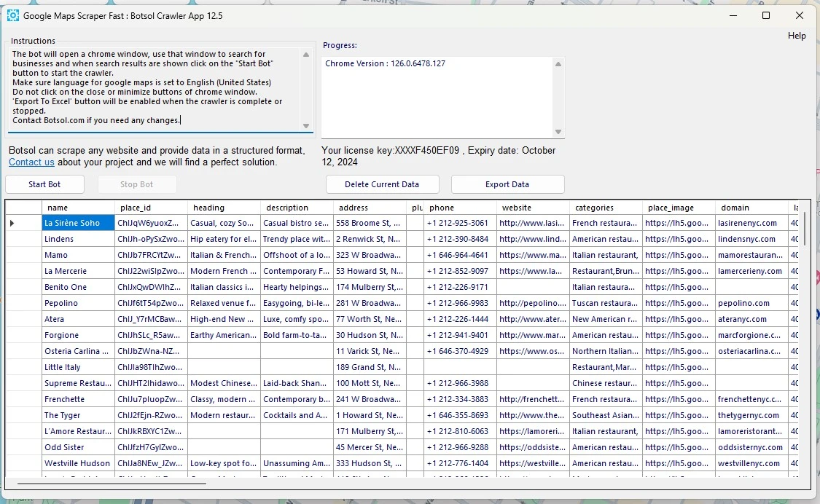Click the Chrome Version text in Progress
The width and height of the screenshot is (820, 504).
pyautogui.click(x=385, y=63)
